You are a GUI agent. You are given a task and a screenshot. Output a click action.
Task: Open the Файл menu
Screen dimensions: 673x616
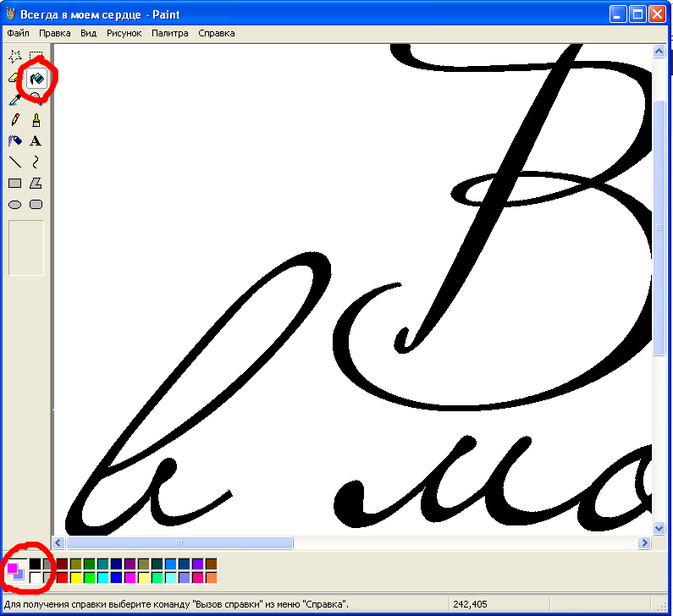coord(18,33)
